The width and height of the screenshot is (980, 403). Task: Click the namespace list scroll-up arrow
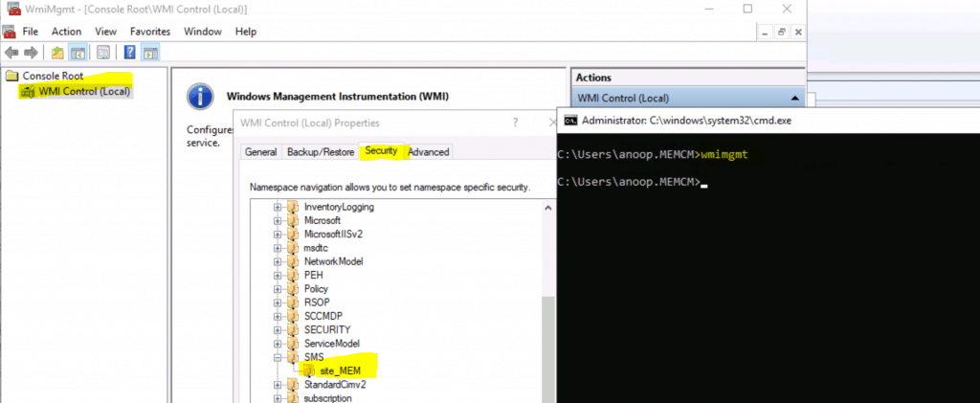pyautogui.click(x=548, y=207)
